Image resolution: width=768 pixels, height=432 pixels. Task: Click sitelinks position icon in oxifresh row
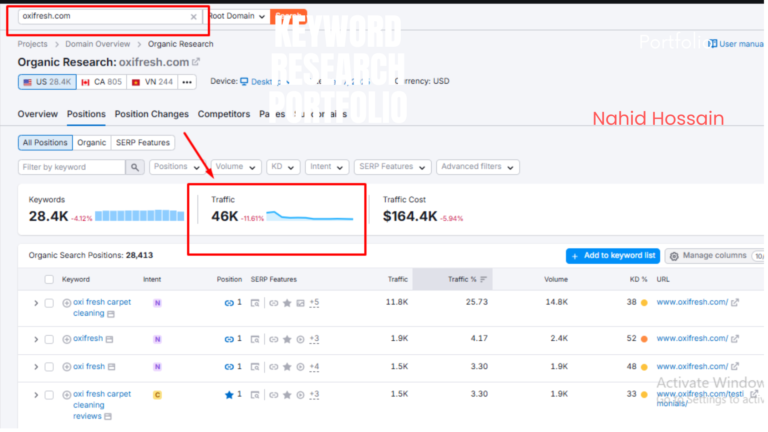pos(229,339)
